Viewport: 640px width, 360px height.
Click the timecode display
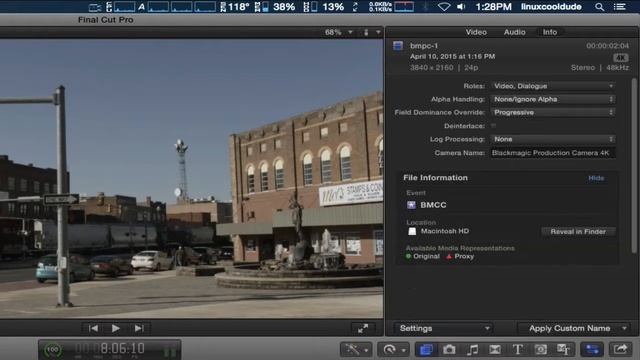(110, 349)
